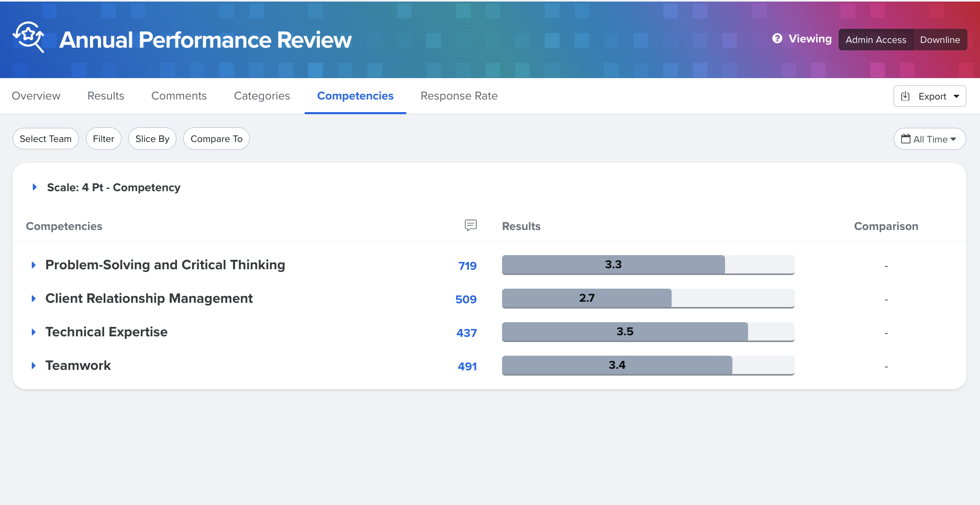Open the Slice By options

(152, 139)
